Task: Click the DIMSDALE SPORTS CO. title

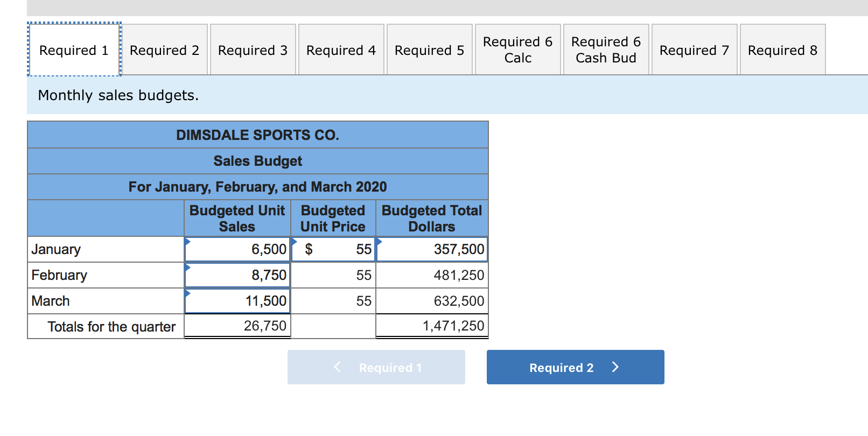Action: tap(258, 135)
